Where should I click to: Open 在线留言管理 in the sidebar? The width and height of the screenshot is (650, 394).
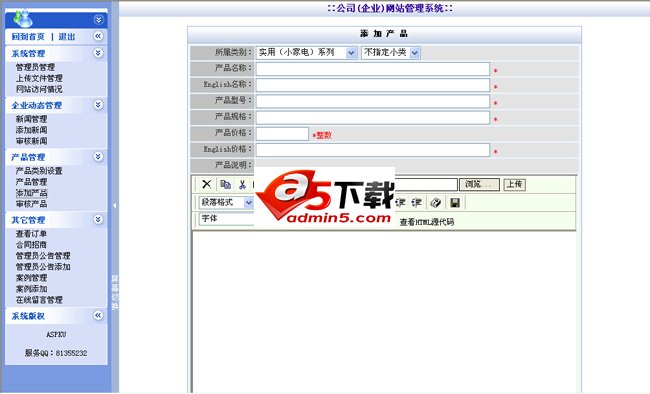[x=39, y=300]
